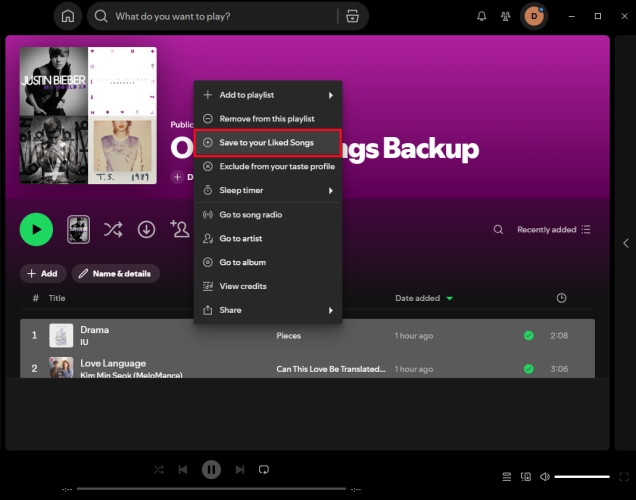Click the 2:08 duration of Drama
636x500 pixels.
click(x=559, y=336)
